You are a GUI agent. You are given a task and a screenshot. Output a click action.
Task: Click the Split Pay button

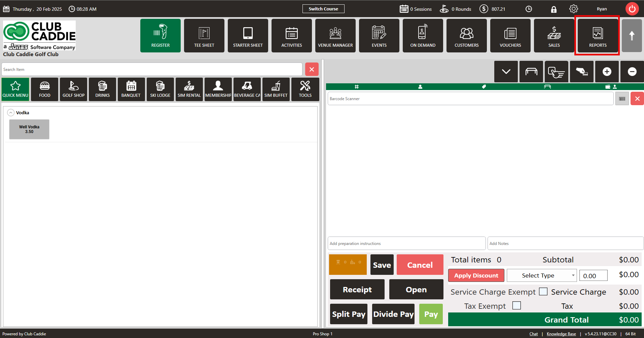pos(349,314)
